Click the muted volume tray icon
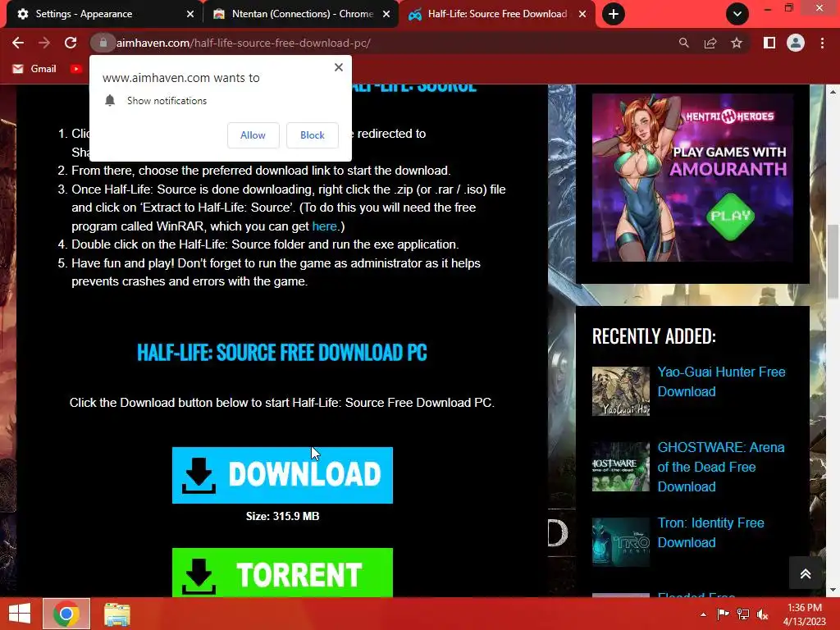Image resolution: width=840 pixels, height=630 pixels. point(763,614)
